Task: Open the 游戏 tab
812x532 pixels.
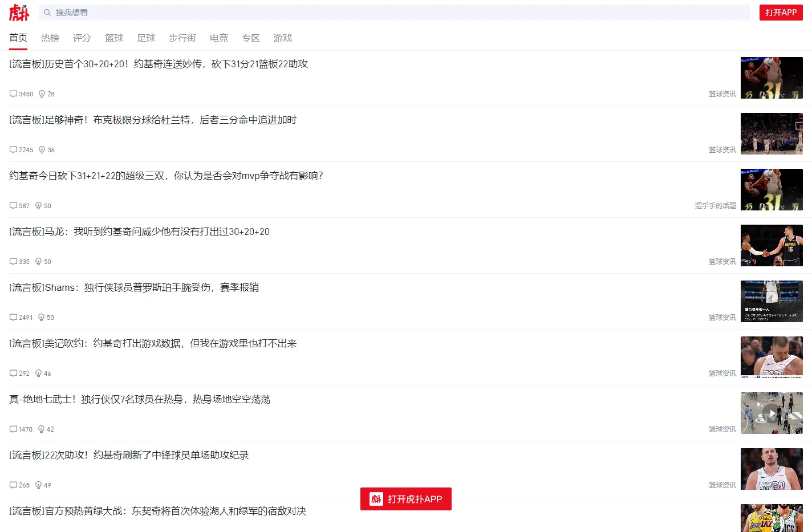Action: click(283, 38)
